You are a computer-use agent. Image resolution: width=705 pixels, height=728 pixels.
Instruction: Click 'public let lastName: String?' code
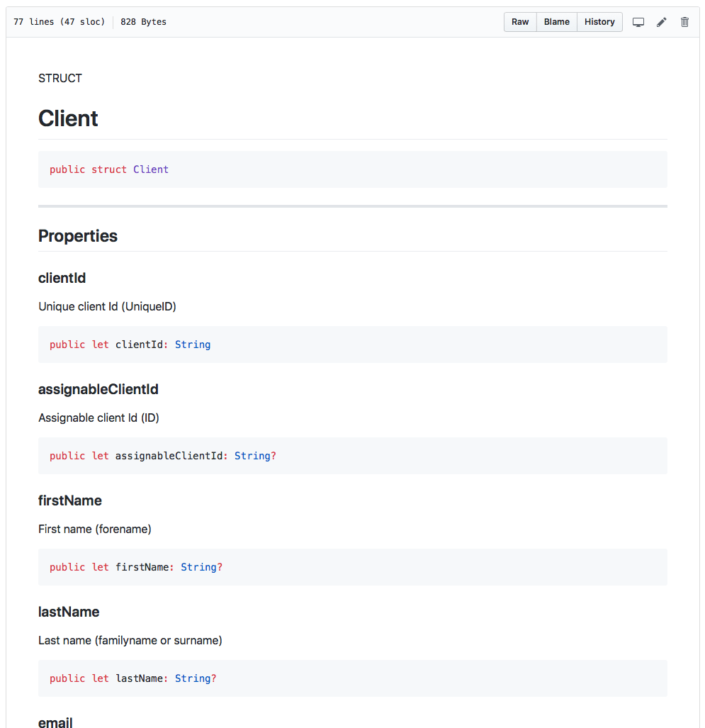[x=133, y=678]
